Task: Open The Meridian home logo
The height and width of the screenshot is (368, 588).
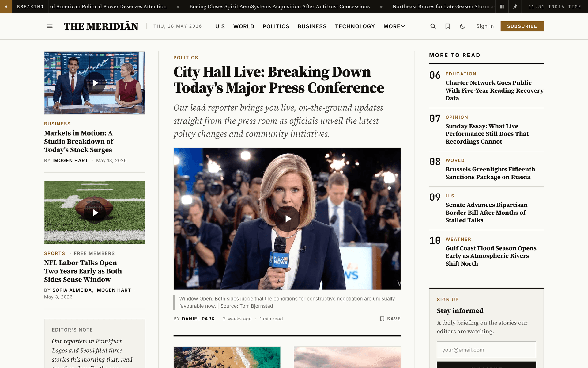Action: click(101, 26)
